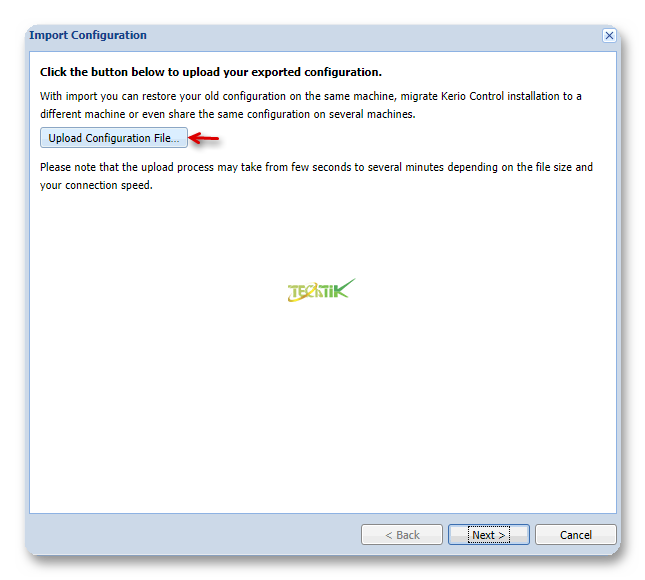Screen dimensions: 645x580
Task: Click the word "migrate" in the description
Action: coord(419,97)
